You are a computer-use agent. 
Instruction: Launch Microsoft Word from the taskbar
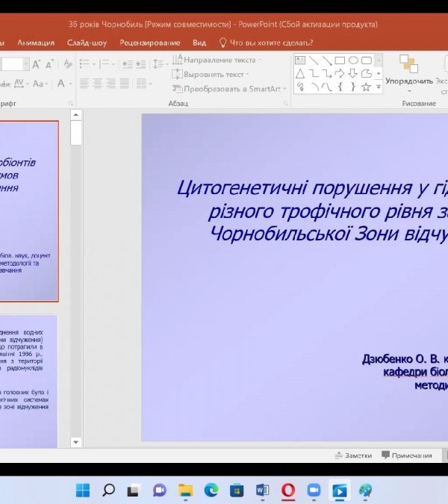[262, 490]
